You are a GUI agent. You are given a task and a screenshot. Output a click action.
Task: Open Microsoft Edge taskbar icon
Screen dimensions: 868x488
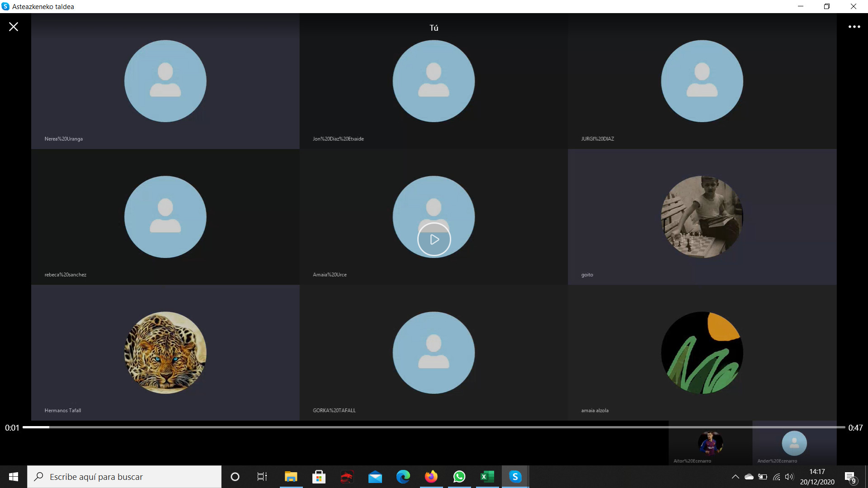pyautogui.click(x=403, y=477)
